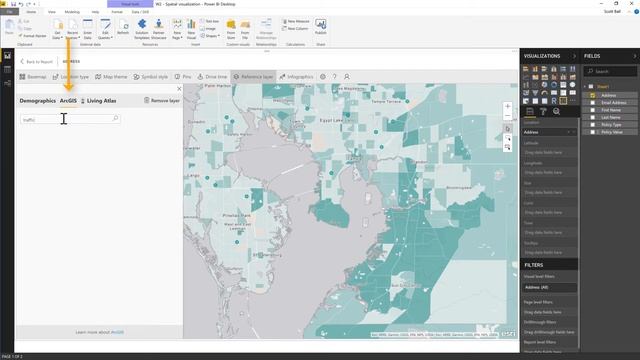Open the Map theme tool
Image resolution: width=640 pixels, height=360 pixels.
point(111,77)
